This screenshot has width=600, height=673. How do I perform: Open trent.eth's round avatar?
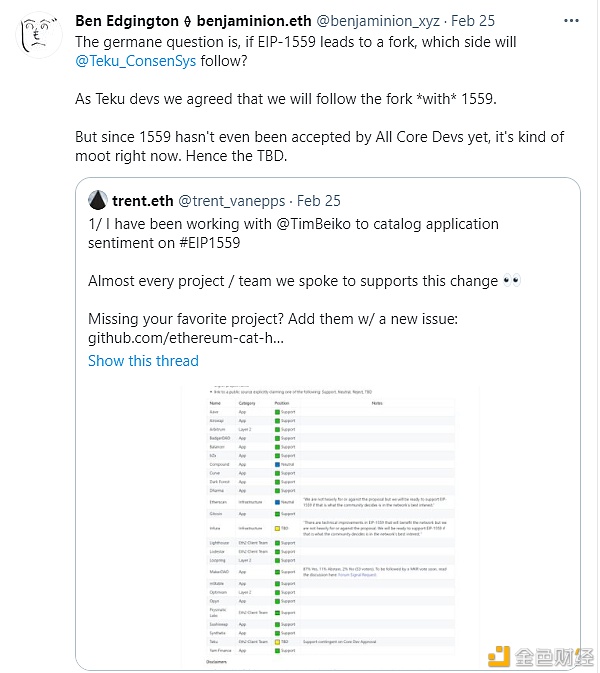tap(97, 200)
